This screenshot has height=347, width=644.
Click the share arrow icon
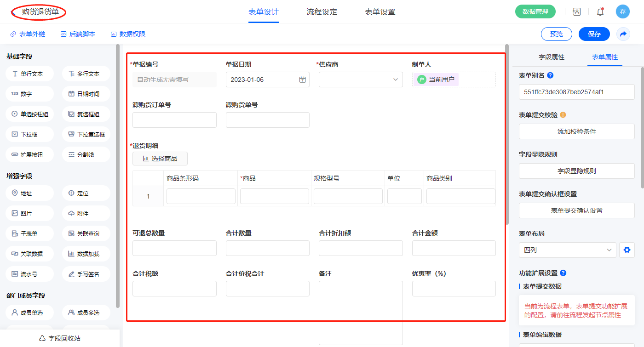point(623,34)
